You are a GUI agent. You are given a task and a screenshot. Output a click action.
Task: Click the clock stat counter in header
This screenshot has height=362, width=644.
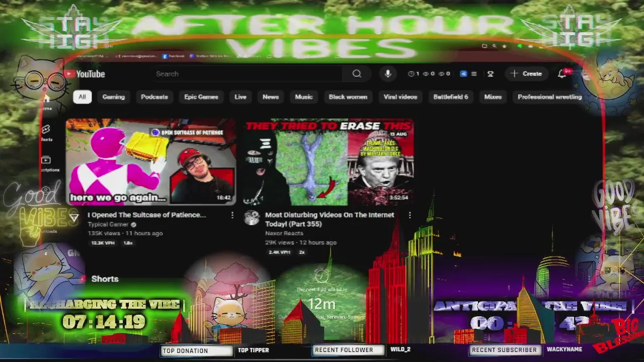(414, 74)
